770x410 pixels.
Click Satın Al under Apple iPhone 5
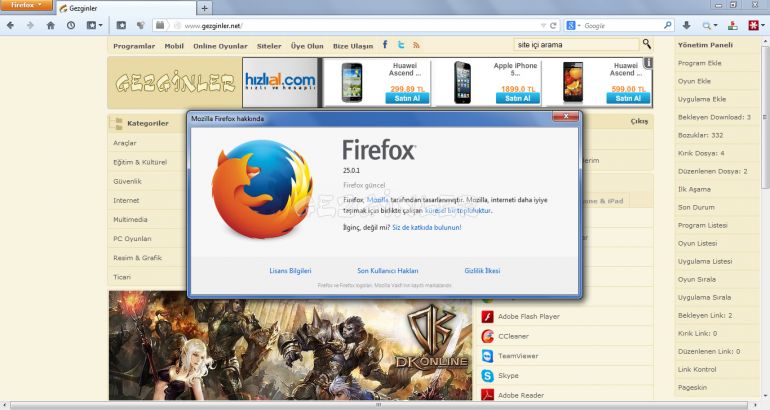(518, 98)
